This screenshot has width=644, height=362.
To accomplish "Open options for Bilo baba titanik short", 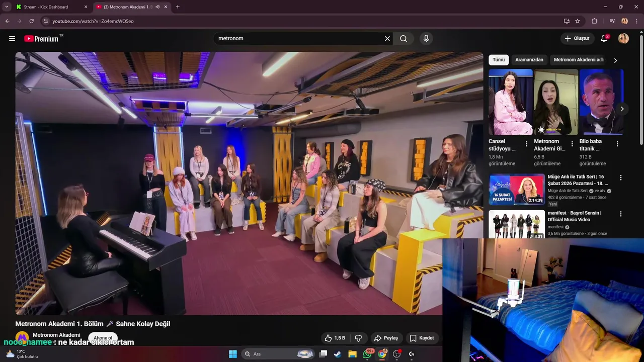I will pos(617,144).
